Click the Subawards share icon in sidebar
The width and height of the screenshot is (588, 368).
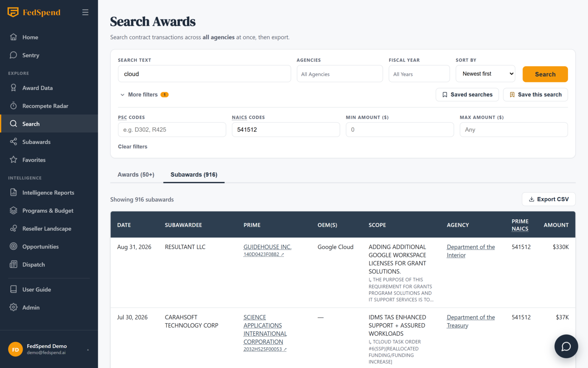pyautogui.click(x=13, y=142)
